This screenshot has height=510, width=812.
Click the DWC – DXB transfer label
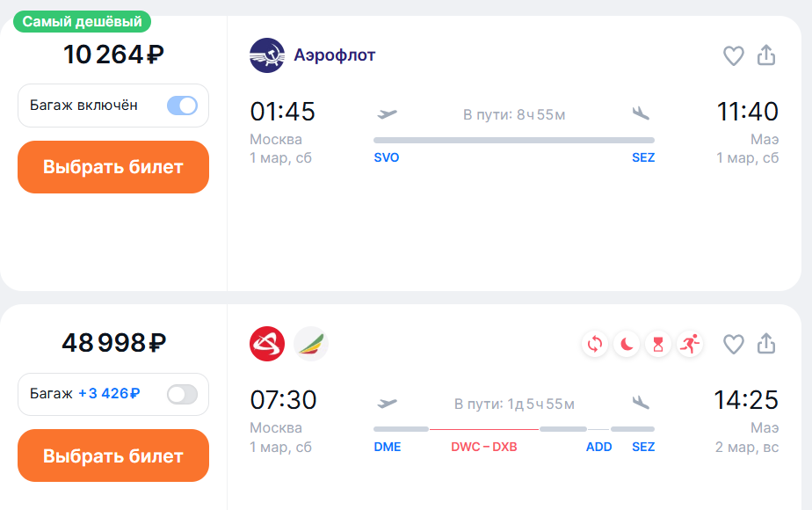click(x=484, y=447)
